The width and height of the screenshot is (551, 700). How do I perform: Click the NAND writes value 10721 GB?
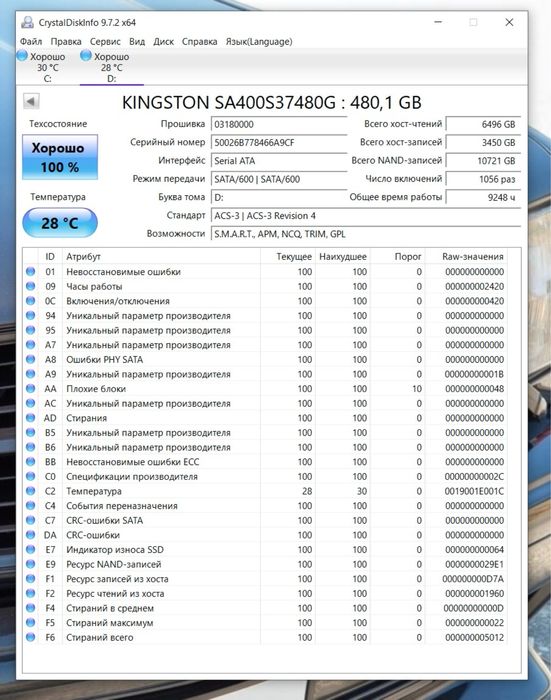click(483, 161)
